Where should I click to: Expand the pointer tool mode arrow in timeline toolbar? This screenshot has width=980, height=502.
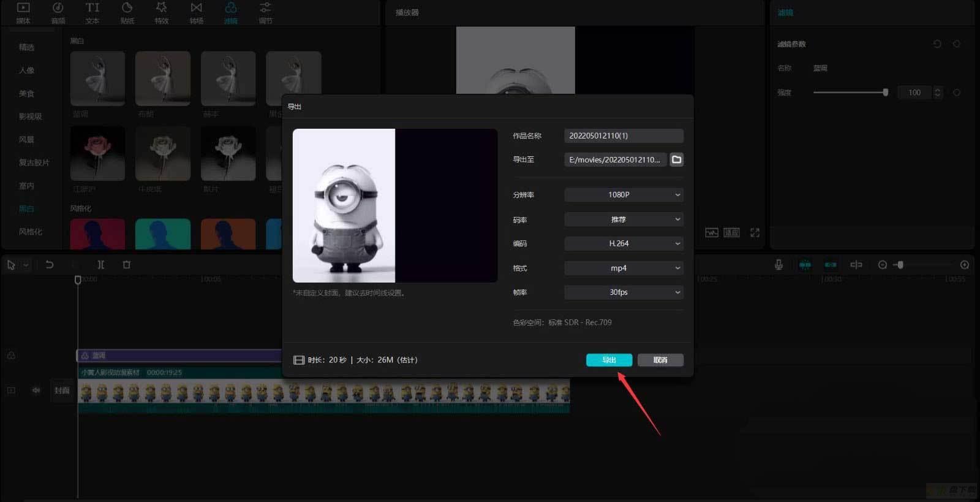pyautogui.click(x=26, y=265)
